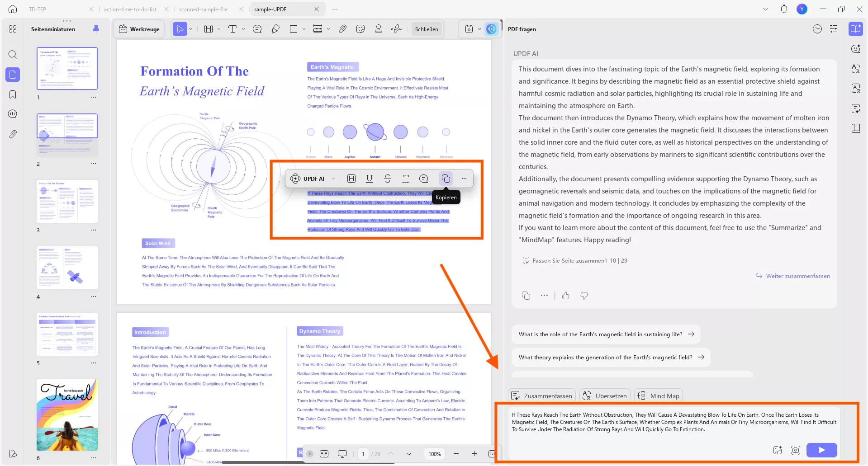Screen dimensions: 868x466
Task: Zoom in with the plus button
Action: [x=474, y=454]
